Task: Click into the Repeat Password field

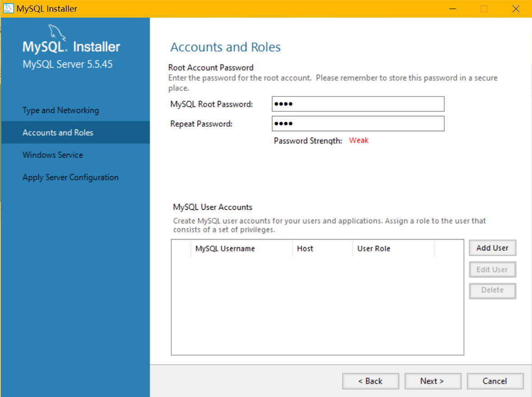Action: pyautogui.click(x=358, y=124)
